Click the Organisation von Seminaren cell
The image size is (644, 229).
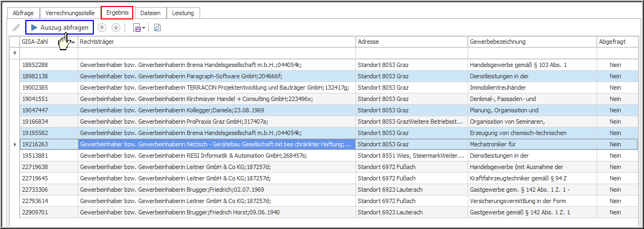[532, 122]
